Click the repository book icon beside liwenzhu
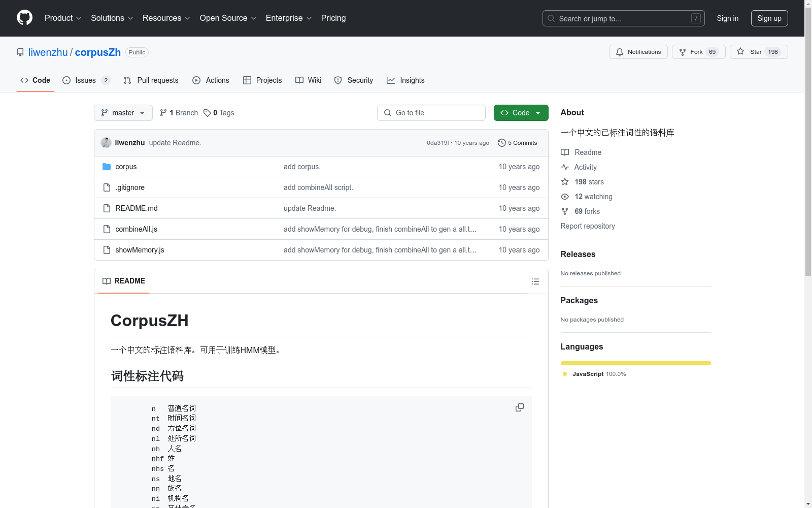This screenshot has height=508, width=812. pyautogui.click(x=20, y=52)
